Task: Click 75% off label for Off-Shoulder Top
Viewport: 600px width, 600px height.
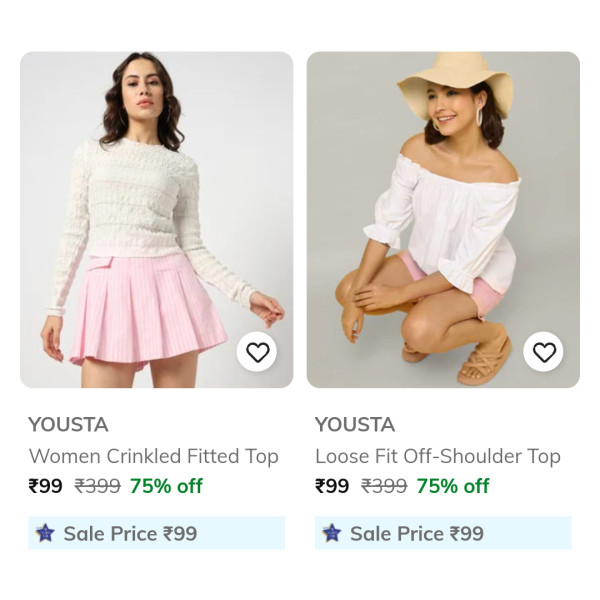Action: (x=453, y=486)
